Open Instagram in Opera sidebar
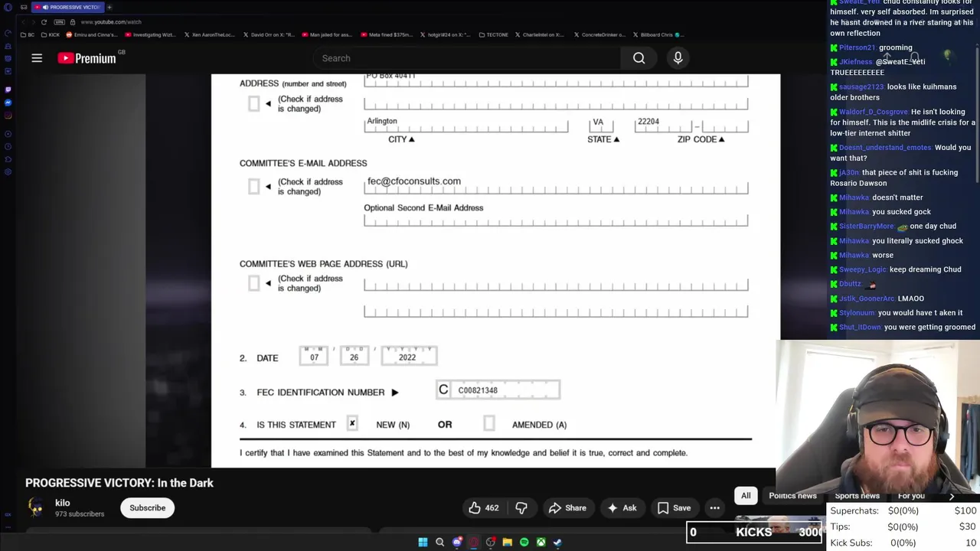Image resolution: width=980 pixels, height=551 pixels. pyautogui.click(x=8, y=116)
